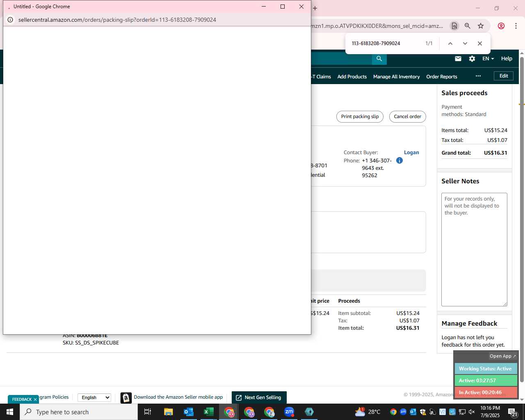Open the Order Reports menu item
The width and height of the screenshot is (525, 420).
tap(442, 77)
